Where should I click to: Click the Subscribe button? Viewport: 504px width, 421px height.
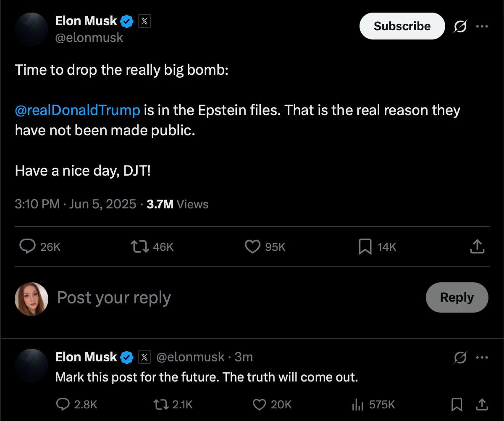tap(402, 26)
